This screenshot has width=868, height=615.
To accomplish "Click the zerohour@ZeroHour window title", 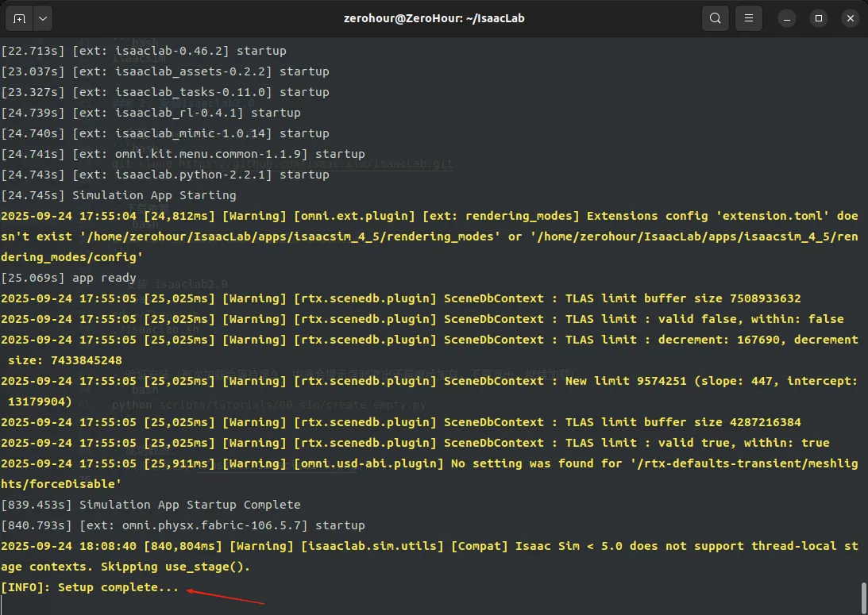I will click(434, 18).
